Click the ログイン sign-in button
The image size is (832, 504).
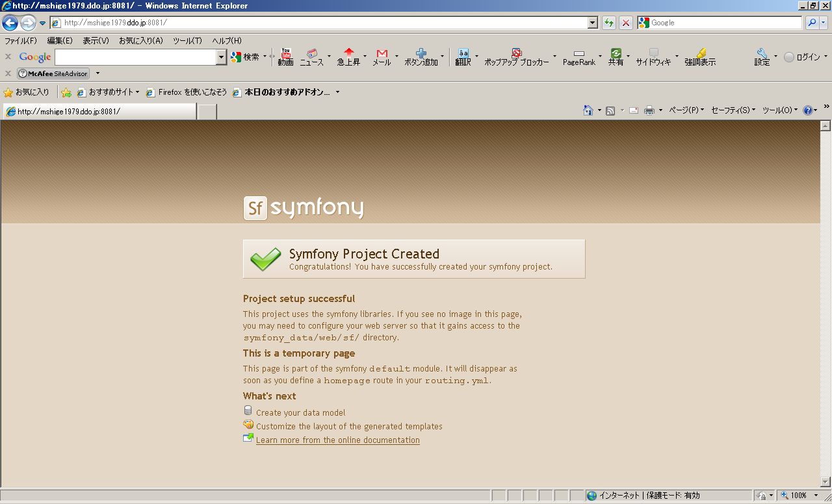(802, 57)
